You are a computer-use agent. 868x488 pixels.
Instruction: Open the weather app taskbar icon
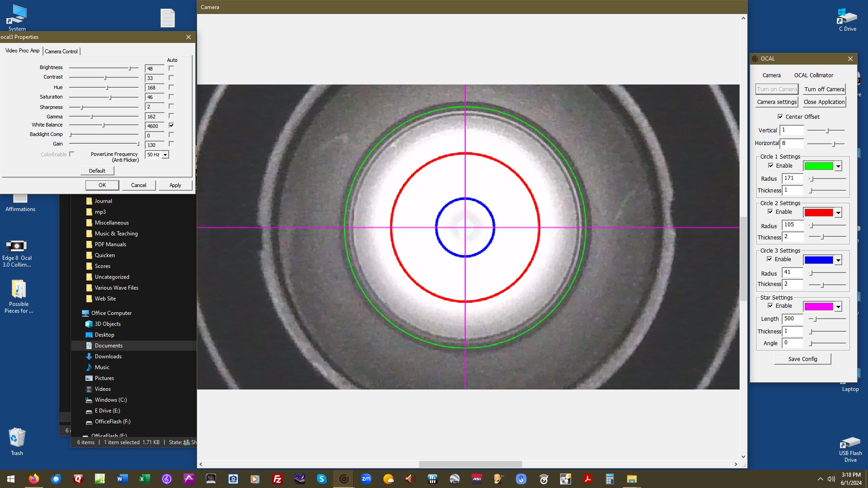point(388,479)
